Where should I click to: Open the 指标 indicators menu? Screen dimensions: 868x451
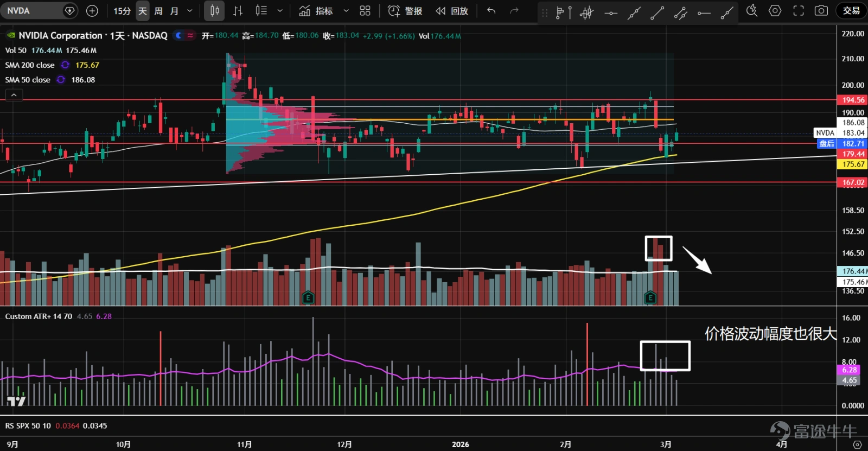pos(316,11)
